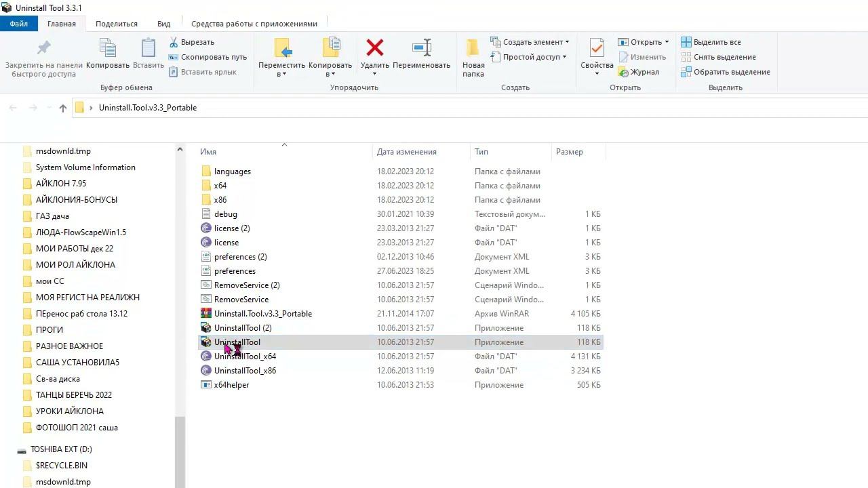868x488 pixels.
Task: Click the Invert selection icon
Action: point(686,72)
